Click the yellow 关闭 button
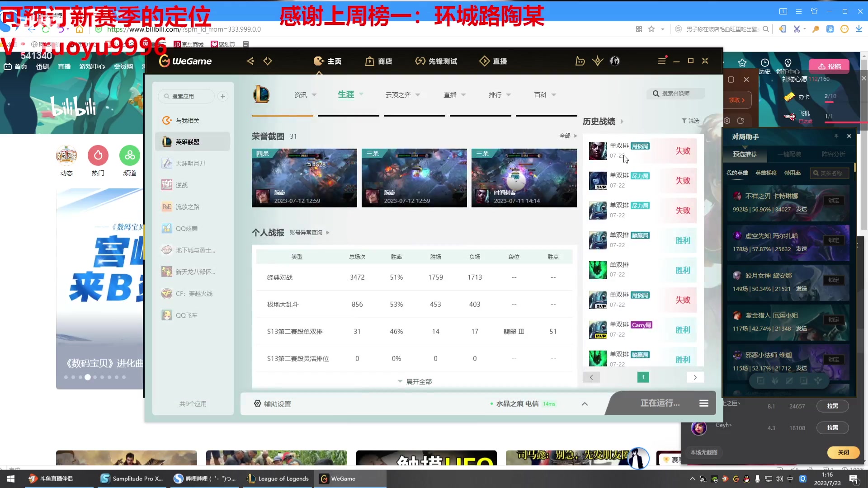The height and width of the screenshot is (488, 868). click(843, 452)
